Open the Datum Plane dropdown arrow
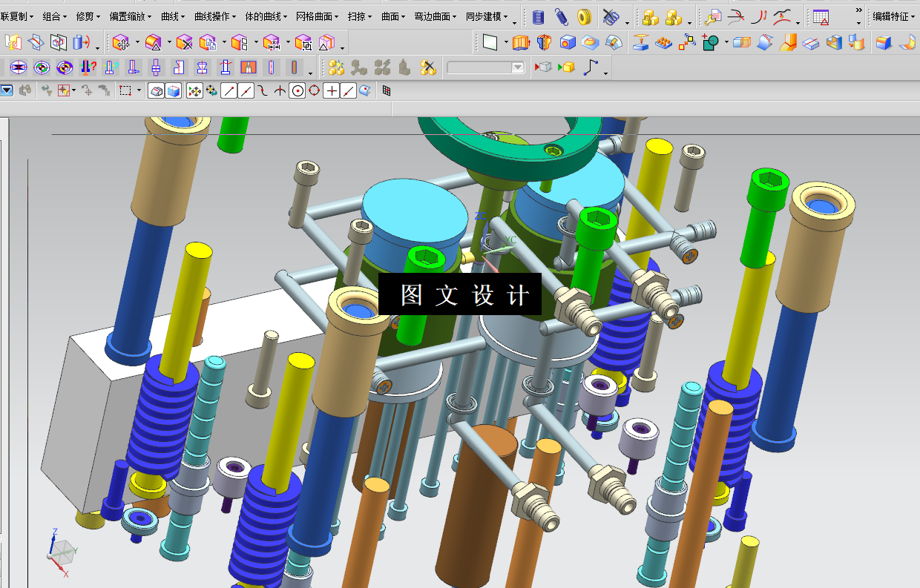Viewport: 920px width, 588px height. (x=506, y=43)
